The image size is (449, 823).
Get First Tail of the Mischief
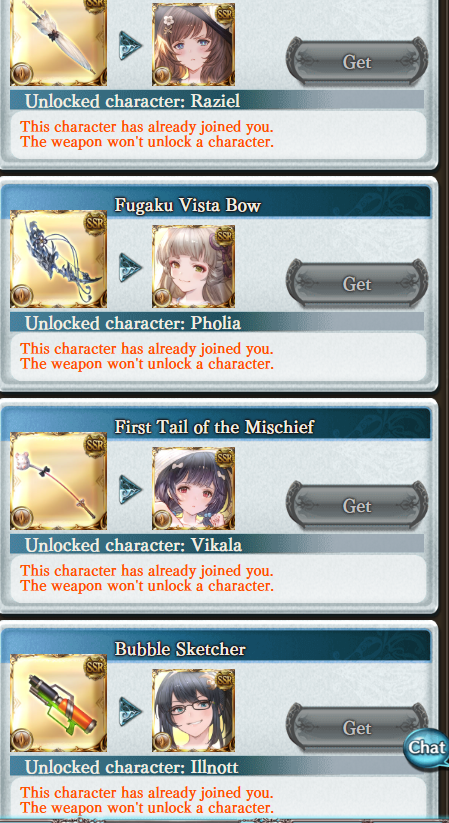(x=357, y=505)
